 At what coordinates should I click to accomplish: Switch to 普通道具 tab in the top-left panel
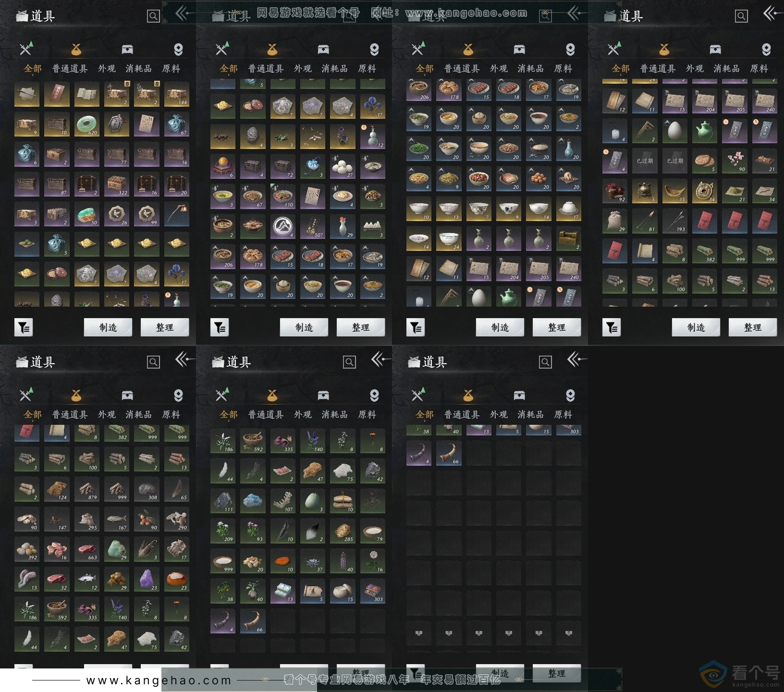click(70, 69)
